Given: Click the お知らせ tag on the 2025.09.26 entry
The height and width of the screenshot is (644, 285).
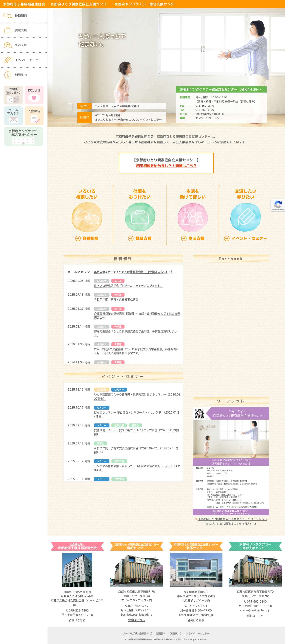Looking at the screenshot, I should click(x=101, y=281).
